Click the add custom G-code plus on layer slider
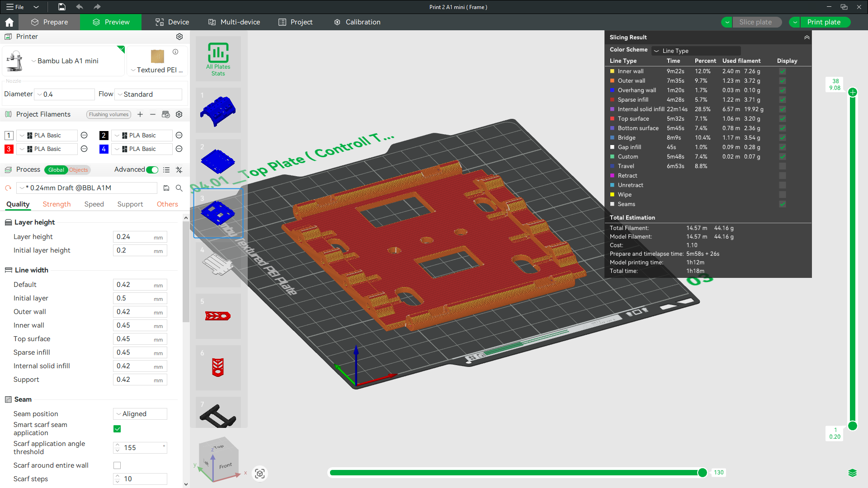Screen dimensions: 868x488 (853, 93)
